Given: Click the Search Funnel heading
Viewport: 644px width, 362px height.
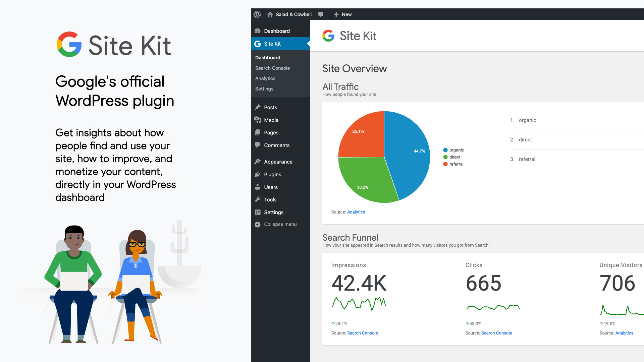Looking at the screenshot, I should pos(350,237).
